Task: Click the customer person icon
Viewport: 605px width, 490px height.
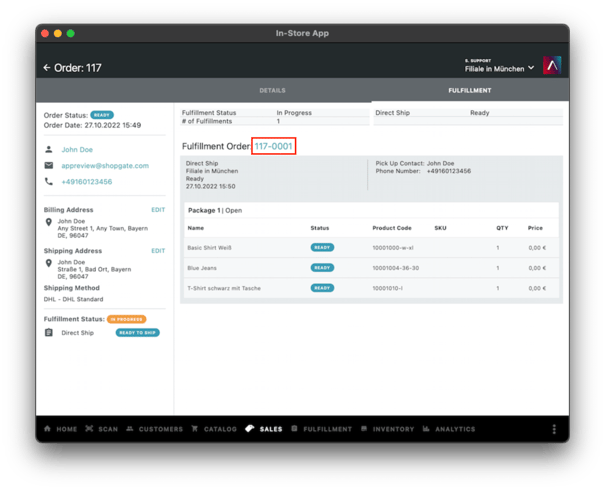Action: click(49, 149)
